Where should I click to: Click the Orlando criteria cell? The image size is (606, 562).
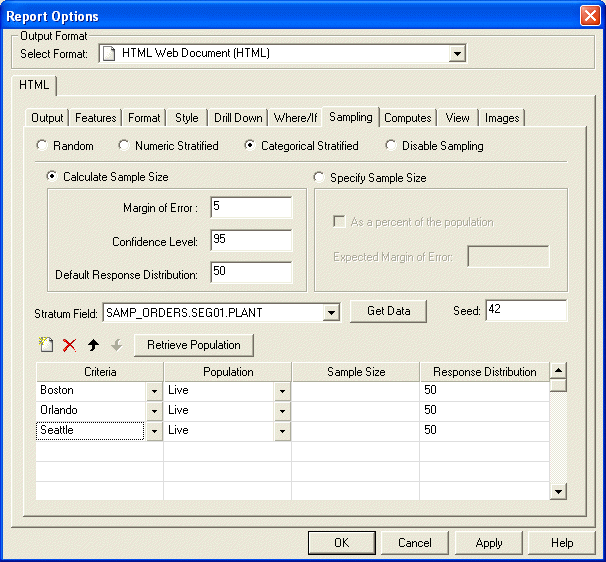[x=91, y=411]
